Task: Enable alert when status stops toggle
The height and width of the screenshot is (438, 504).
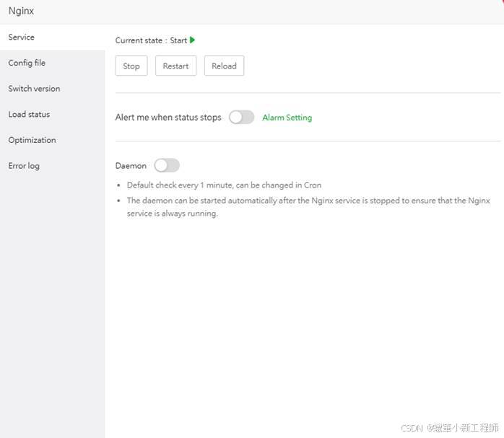Action: [241, 117]
